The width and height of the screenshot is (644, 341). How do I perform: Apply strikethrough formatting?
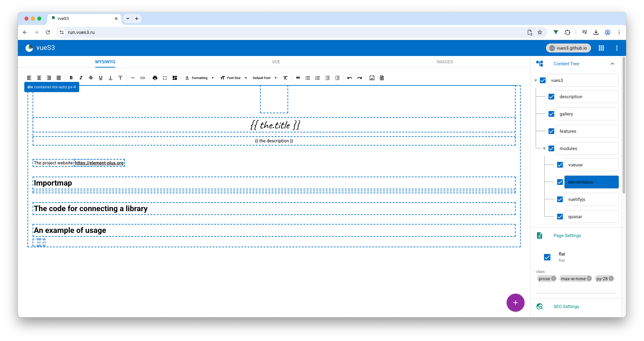91,78
